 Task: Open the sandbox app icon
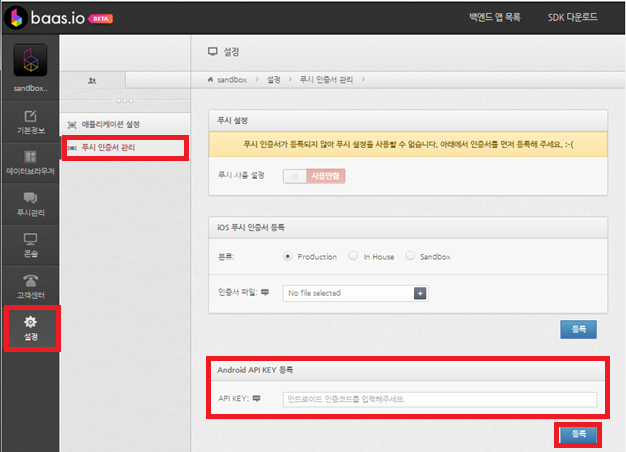30,60
